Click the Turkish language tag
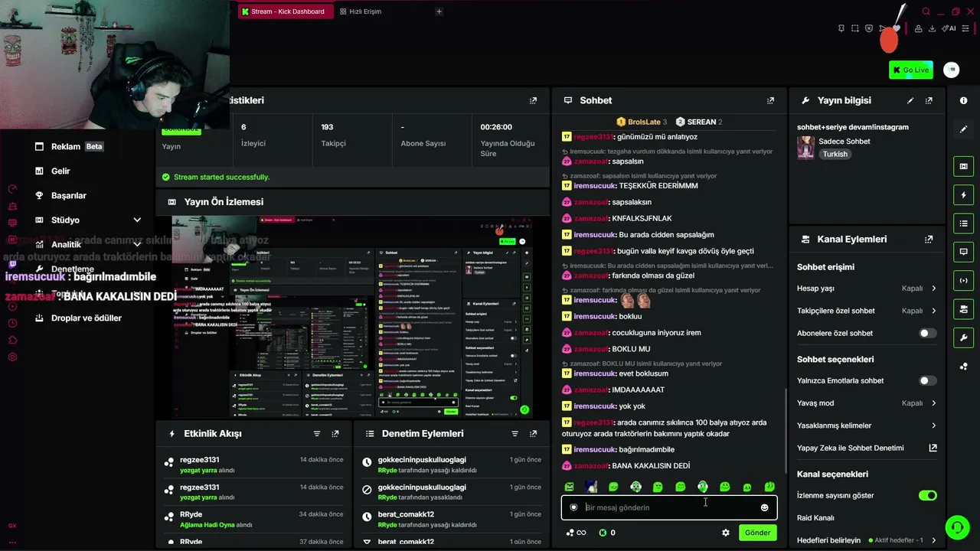The height and width of the screenshot is (551, 980). tap(835, 154)
